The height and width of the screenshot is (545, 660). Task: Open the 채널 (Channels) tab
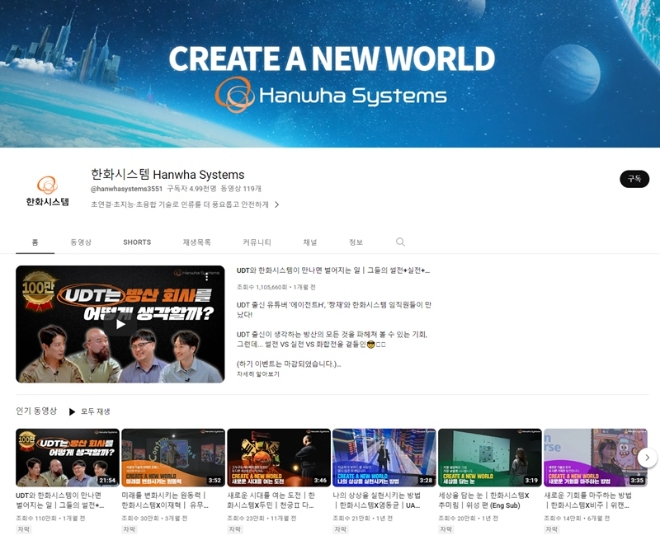tap(310, 242)
